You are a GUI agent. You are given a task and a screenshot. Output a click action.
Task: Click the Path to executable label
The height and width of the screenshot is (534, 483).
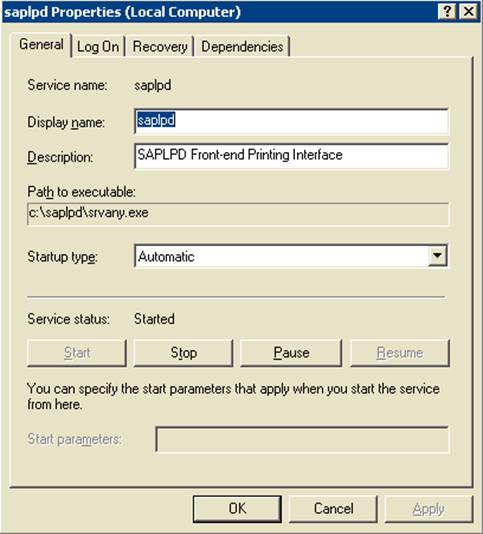[81, 192]
